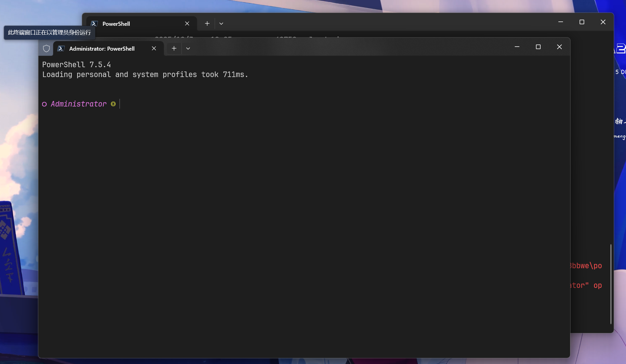Click the yellow lightning symbol in the prompt
626x364 pixels.
[x=113, y=104]
